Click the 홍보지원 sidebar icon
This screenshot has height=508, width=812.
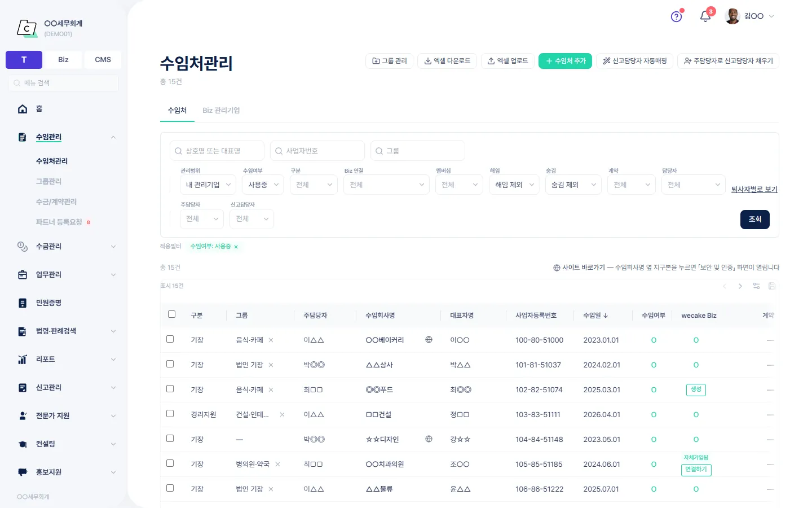tap(23, 472)
